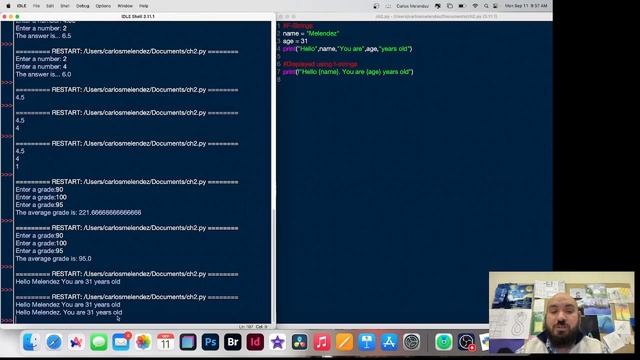The height and width of the screenshot is (360, 640).
Task: Open the File menu
Action: (36, 6)
